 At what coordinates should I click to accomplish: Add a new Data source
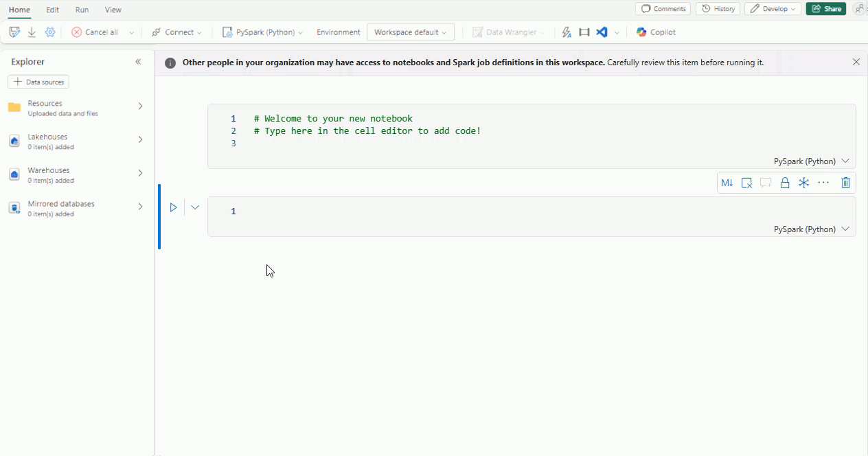(38, 81)
